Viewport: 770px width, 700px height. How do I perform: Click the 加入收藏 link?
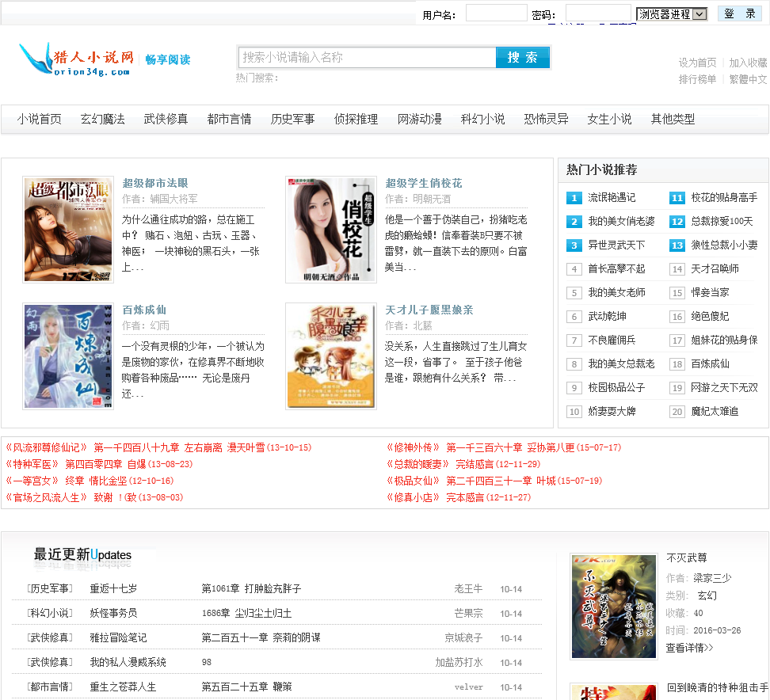(748, 63)
